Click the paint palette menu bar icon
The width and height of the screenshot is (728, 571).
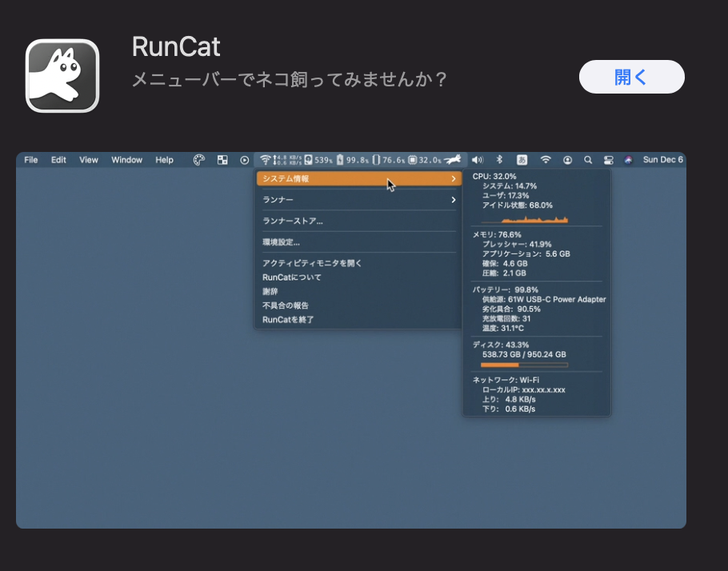pos(198,160)
